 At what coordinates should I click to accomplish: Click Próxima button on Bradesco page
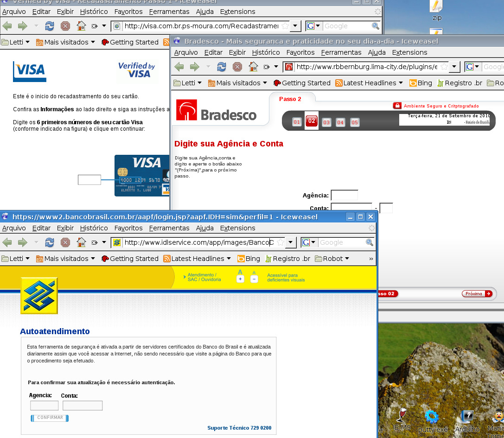[x=477, y=294]
